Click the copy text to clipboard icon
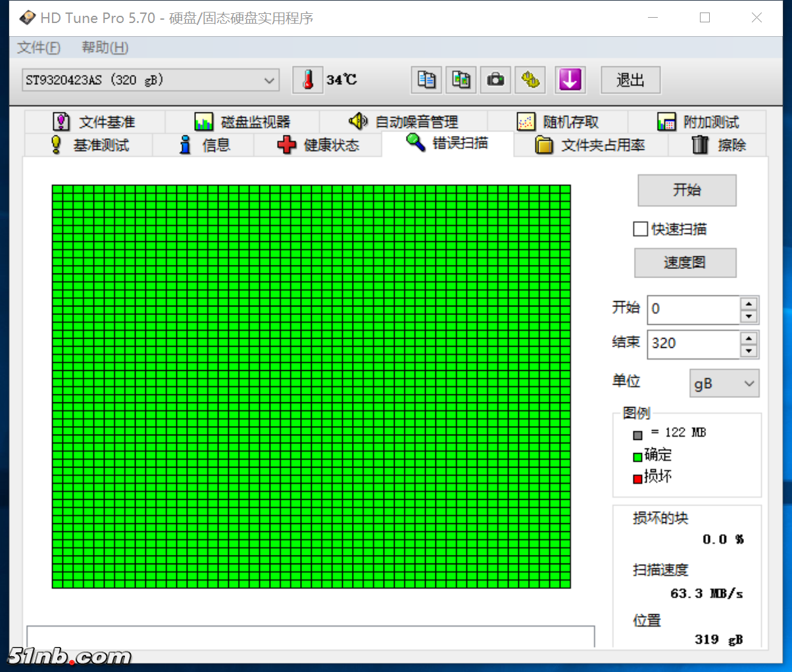 point(426,80)
